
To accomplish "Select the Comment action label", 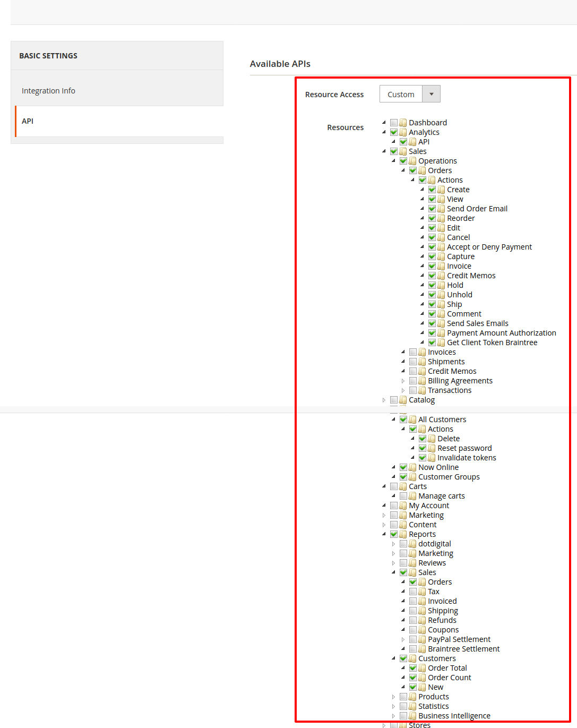I will (x=464, y=314).
